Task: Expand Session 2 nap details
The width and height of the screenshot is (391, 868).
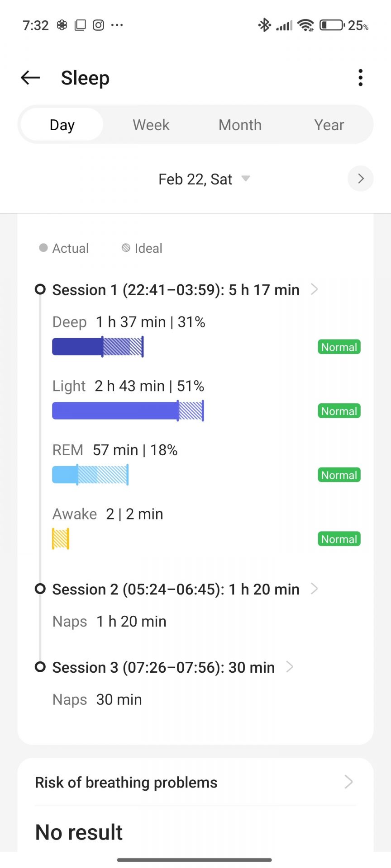Action: click(x=315, y=589)
